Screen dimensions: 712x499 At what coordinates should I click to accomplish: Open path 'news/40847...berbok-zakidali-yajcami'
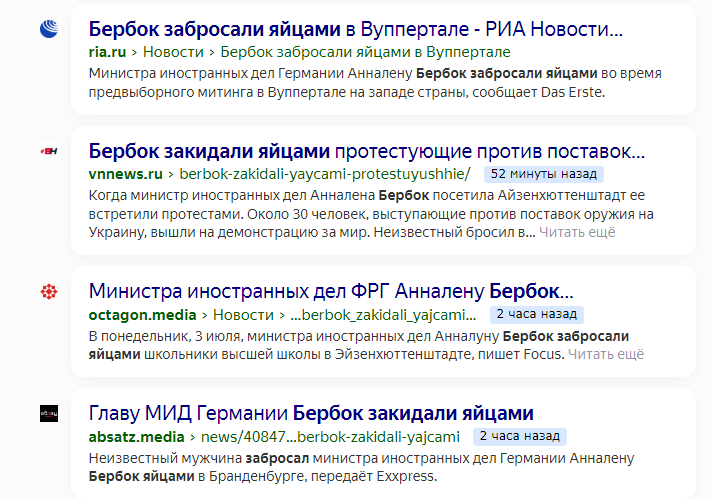coord(330,437)
